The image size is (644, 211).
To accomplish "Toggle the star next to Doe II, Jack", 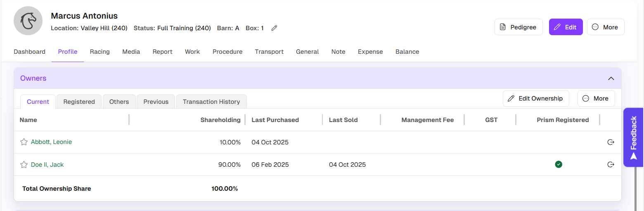I will [24, 165].
